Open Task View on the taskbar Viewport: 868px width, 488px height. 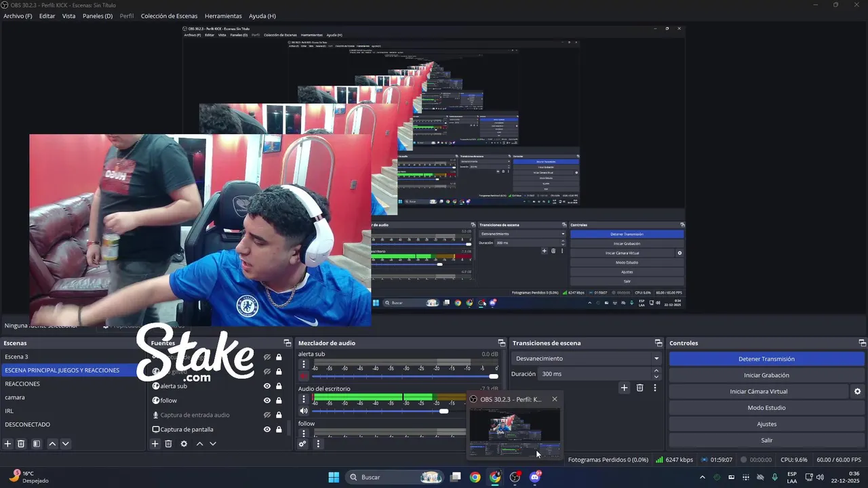coord(456,477)
